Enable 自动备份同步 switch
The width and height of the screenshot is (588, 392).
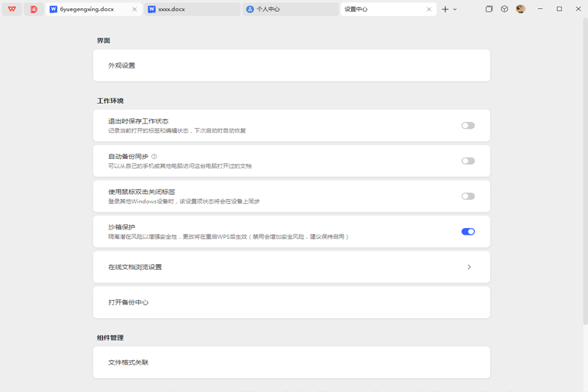[x=468, y=161]
